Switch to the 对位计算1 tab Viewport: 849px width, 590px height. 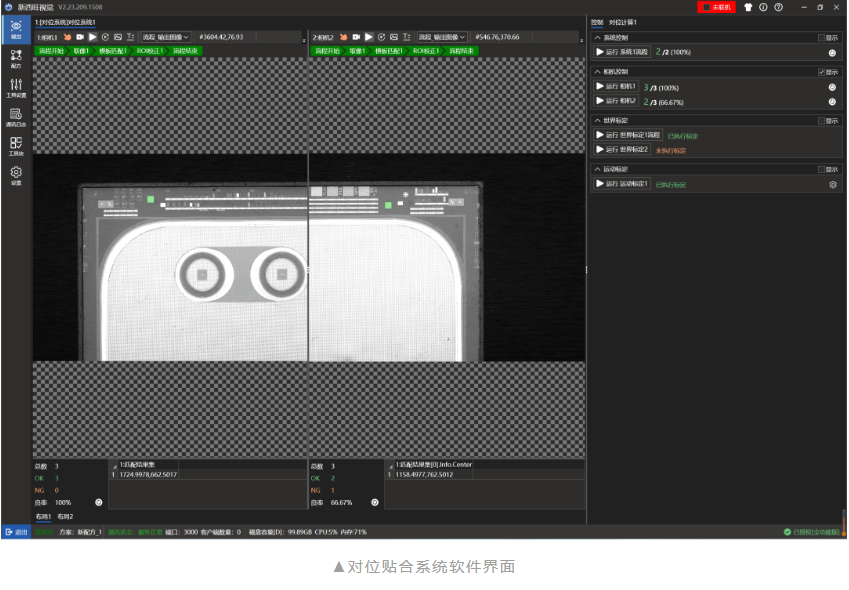(622, 21)
